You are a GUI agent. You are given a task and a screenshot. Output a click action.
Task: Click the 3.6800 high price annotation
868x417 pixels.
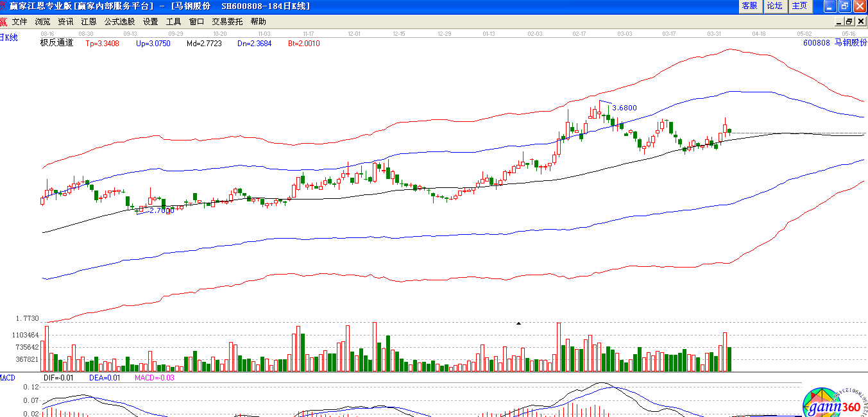(x=625, y=108)
